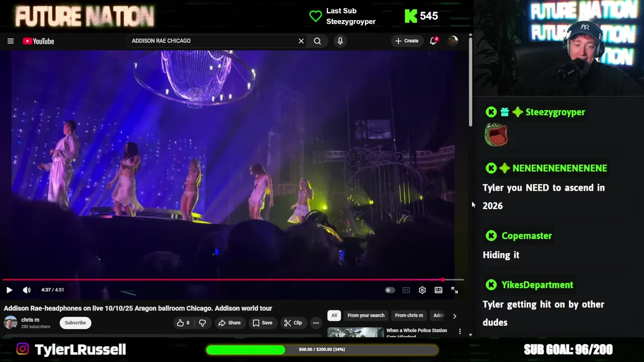The image size is (644, 362).
Task: Open the Create upload button
Action: (407, 41)
